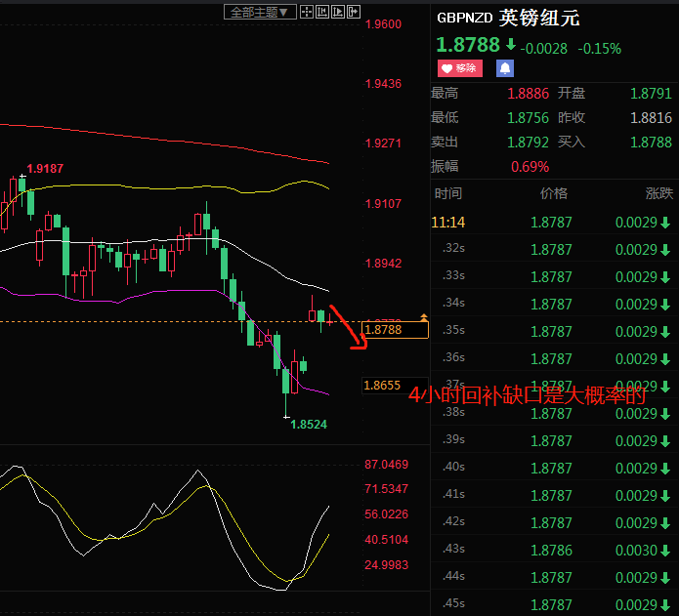Click the 1.9187 high marker on chart

45,169
